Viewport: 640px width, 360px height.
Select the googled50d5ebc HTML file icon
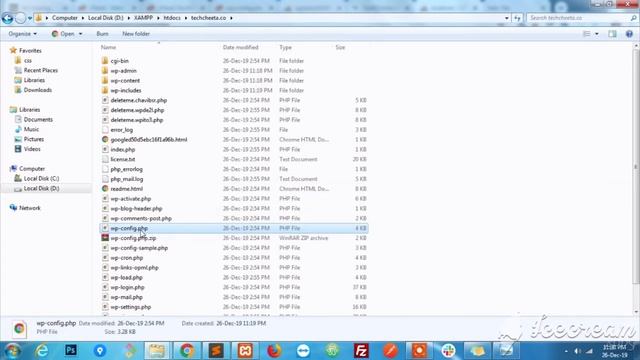coord(105,140)
